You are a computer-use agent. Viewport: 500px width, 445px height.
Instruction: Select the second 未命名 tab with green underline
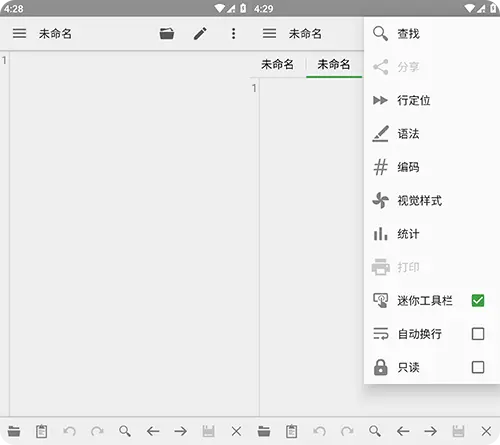[334, 64]
